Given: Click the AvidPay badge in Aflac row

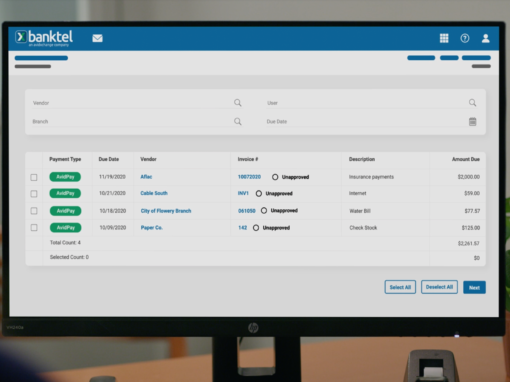Looking at the screenshot, I should click(65, 177).
